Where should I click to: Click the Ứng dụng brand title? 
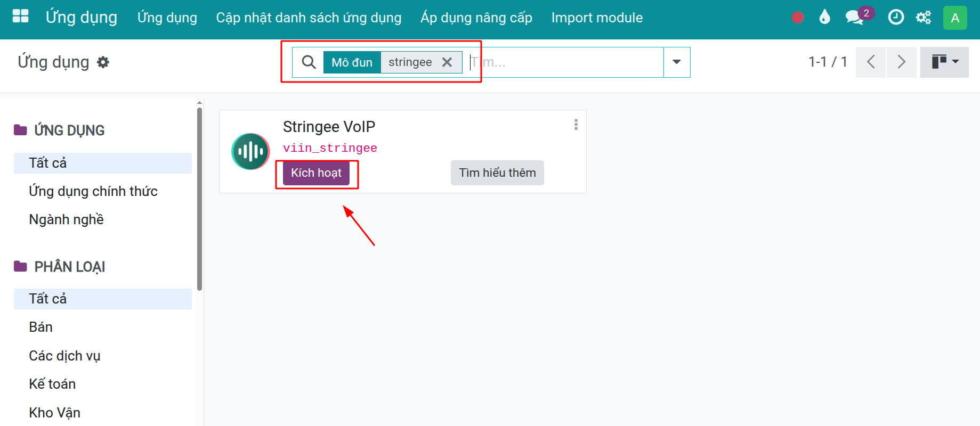81,17
